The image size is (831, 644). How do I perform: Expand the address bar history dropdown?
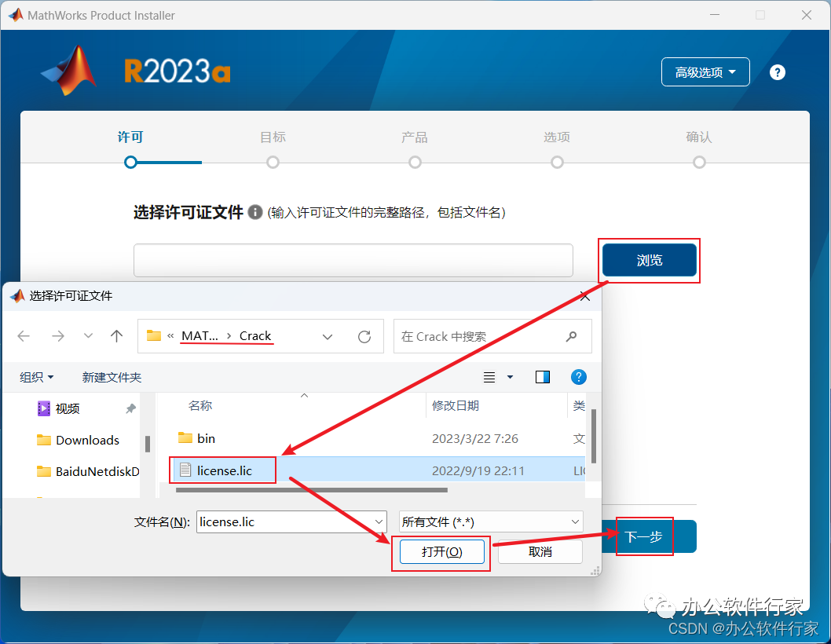[x=328, y=337]
